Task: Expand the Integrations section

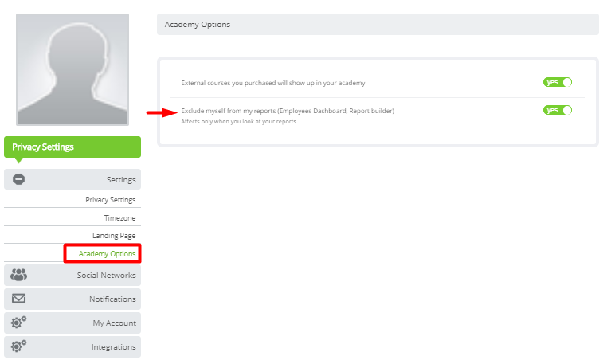Action: 72,346
